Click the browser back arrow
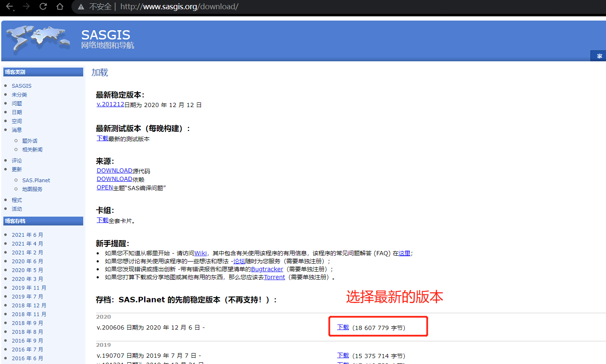606x364 pixels. (x=9, y=7)
